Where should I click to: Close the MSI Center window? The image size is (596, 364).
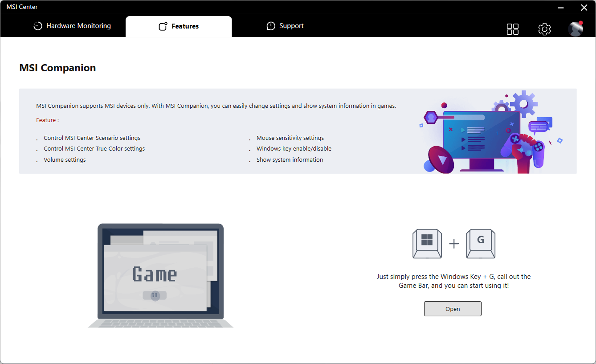tap(584, 8)
